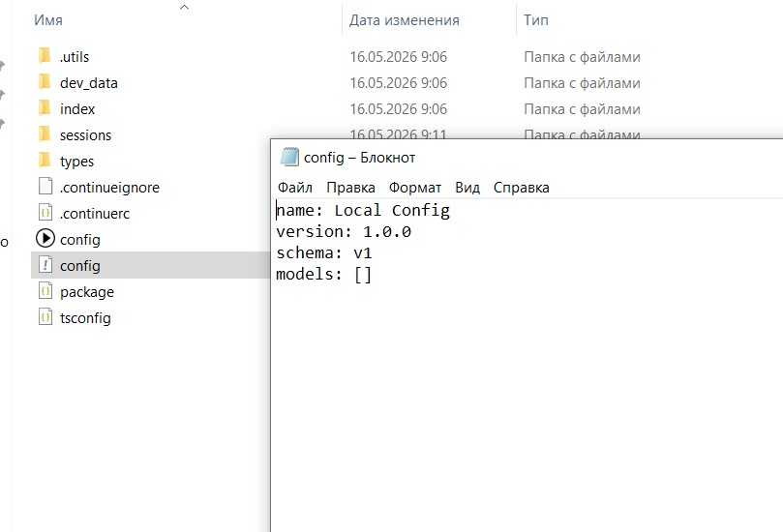Select the .continueignore file name
Image resolution: width=783 pixels, height=532 pixels.
tap(109, 187)
